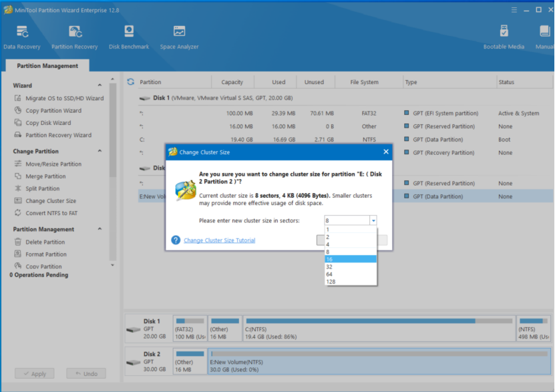Sort by Unused column header

(314, 82)
